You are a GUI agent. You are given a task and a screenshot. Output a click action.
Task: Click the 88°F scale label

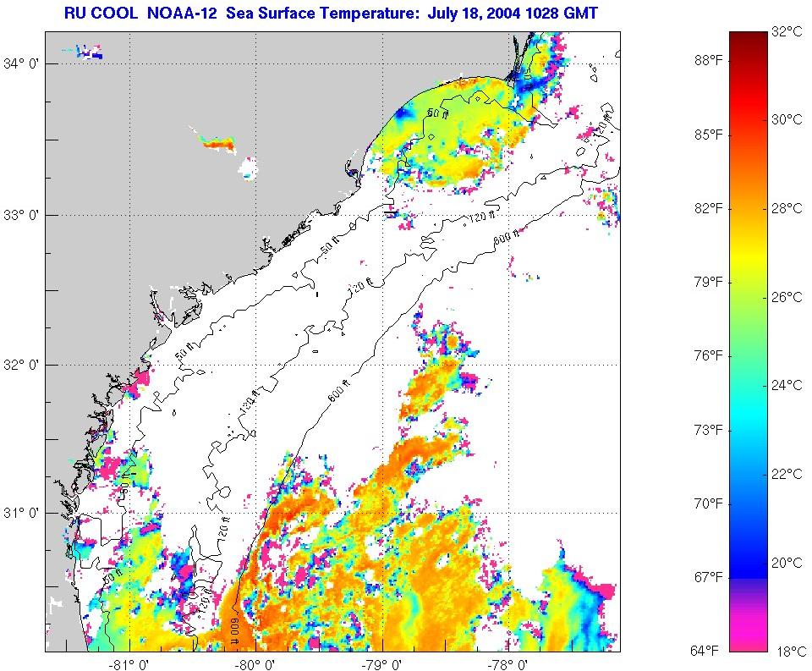pyautogui.click(x=708, y=61)
